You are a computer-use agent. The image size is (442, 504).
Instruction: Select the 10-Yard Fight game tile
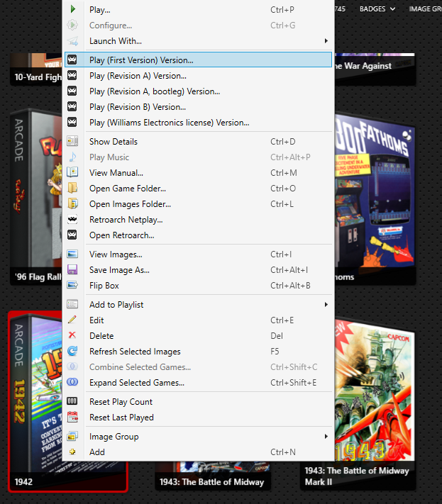[36, 69]
